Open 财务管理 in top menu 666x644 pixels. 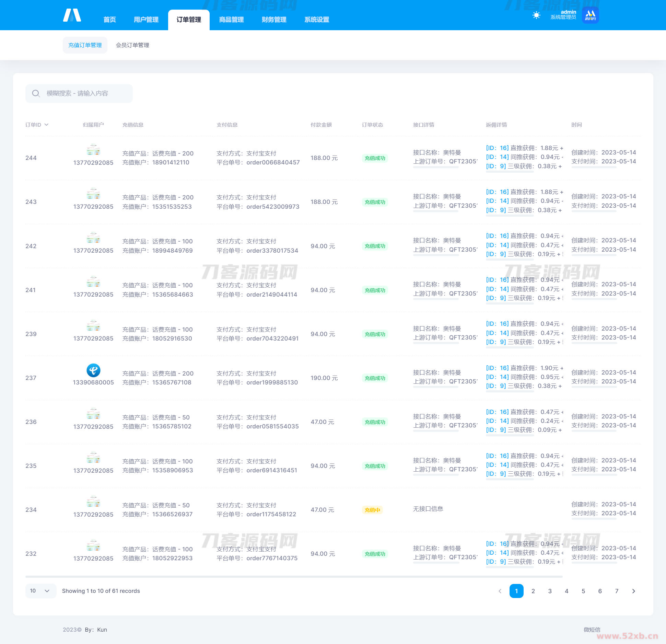(274, 20)
